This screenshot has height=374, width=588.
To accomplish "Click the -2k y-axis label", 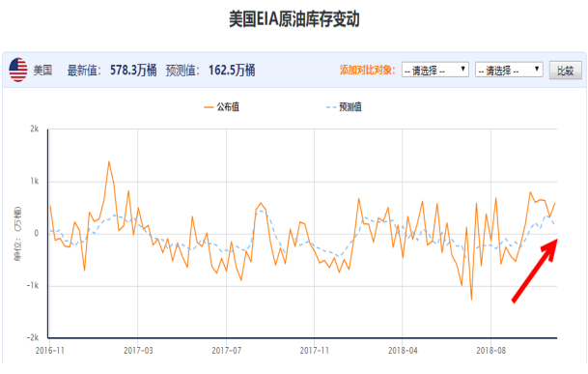I will (x=33, y=337).
